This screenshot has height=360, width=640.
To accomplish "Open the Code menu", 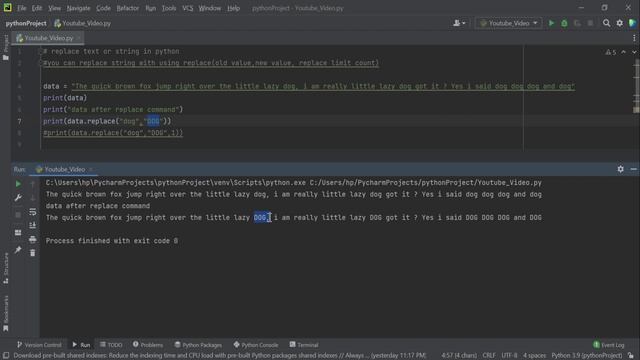I will (x=103, y=8).
